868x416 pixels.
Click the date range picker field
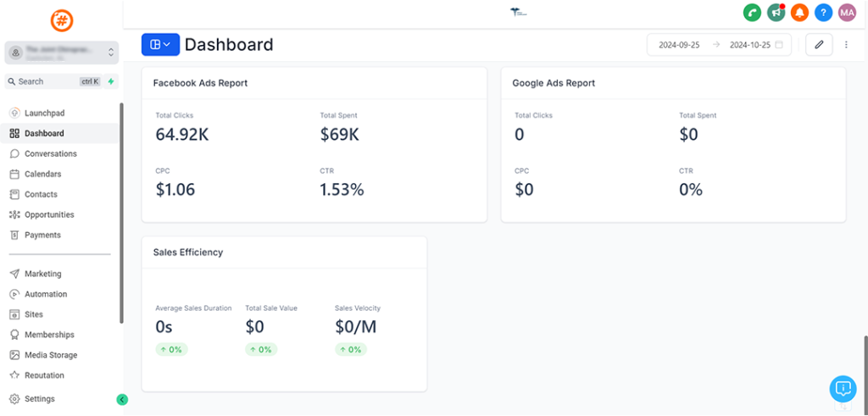tap(719, 45)
